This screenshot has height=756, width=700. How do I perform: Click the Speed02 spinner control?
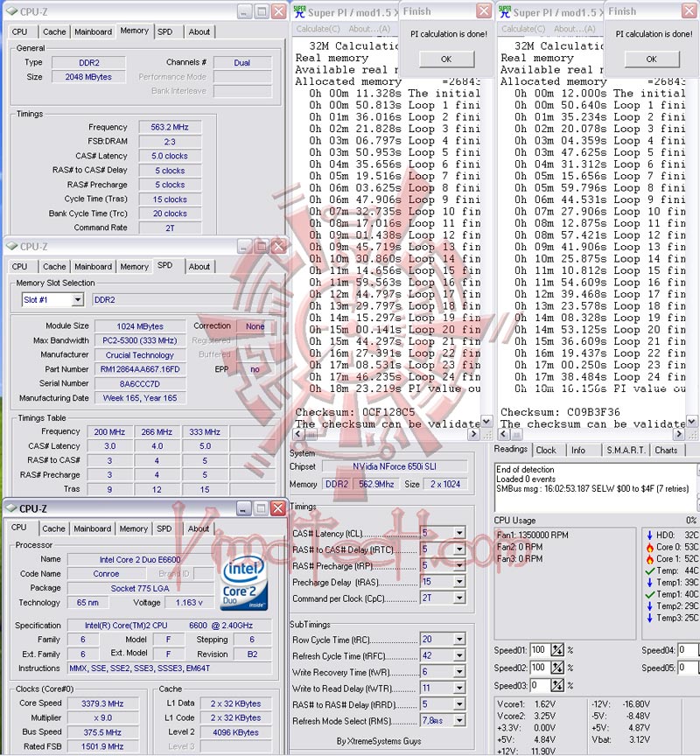[x=557, y=668]
